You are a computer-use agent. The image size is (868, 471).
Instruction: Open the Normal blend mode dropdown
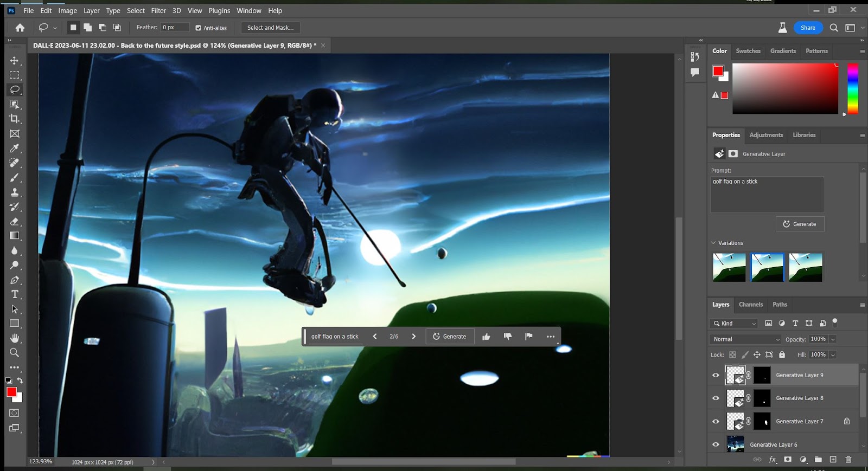[746, 339]
